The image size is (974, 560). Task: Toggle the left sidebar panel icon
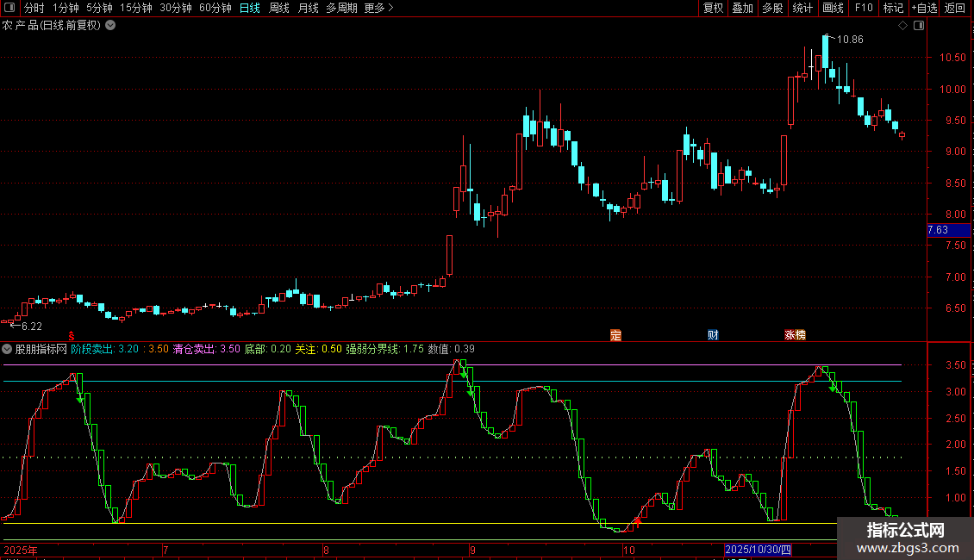tap(9, 8)
